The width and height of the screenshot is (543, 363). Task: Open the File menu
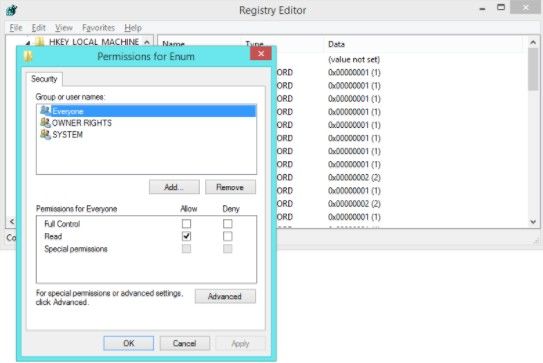[x=16, y=28]
